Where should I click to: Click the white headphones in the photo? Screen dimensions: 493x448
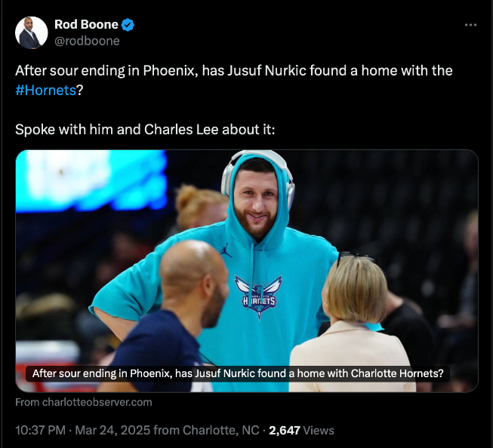coord(257,176)
